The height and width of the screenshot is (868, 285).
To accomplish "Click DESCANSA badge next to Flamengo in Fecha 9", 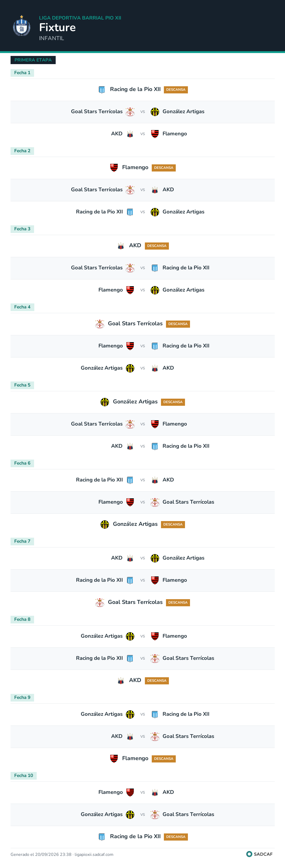I will click(163, 759).
